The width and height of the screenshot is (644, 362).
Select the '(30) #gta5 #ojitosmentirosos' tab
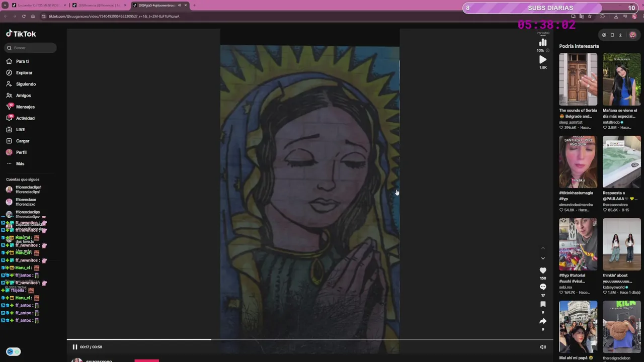[160, 5]
